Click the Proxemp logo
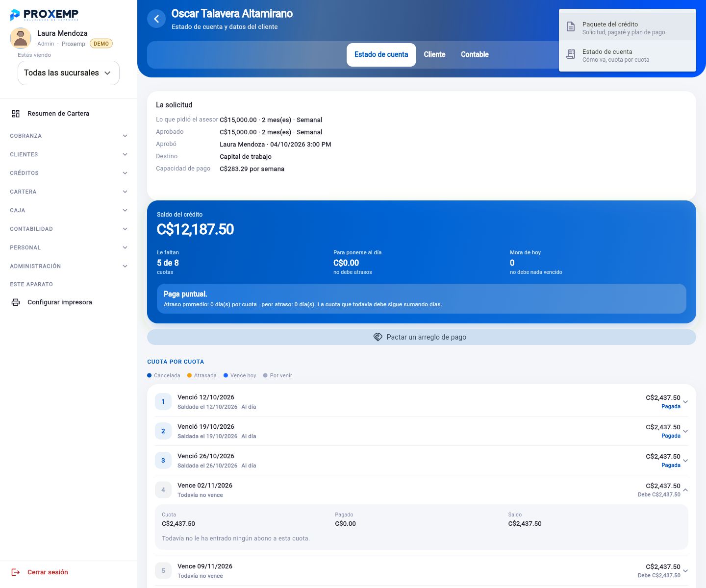This screenshot has height=588, width=706. point(44,15)
